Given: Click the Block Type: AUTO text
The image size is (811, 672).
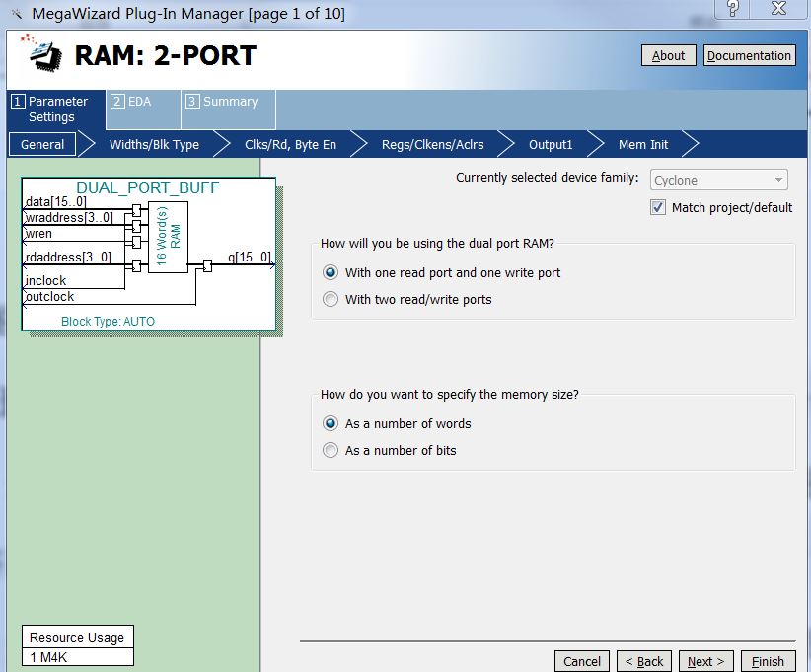Looking at the screenshot, I should pos(108,322).
